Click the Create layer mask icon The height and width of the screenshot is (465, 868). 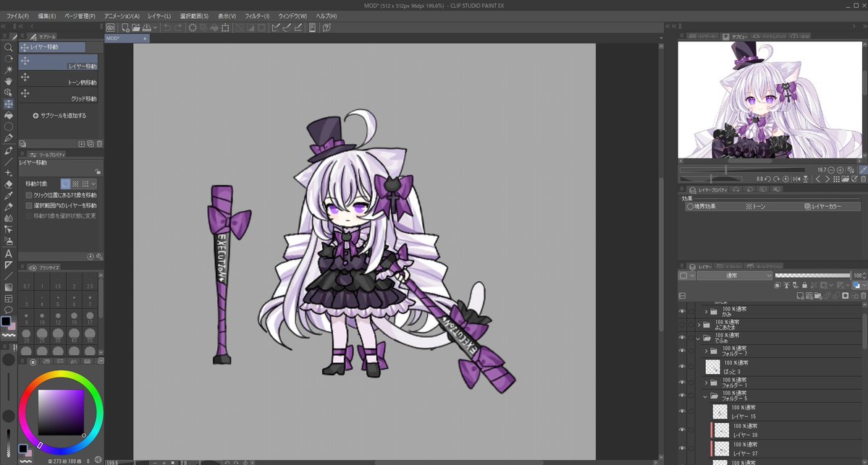(846, 296)
